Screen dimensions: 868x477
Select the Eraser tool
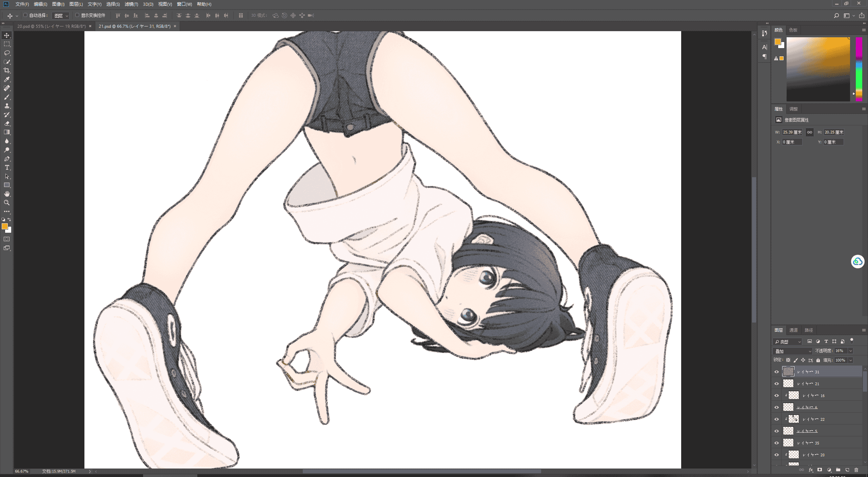click(x=7, y=123)
